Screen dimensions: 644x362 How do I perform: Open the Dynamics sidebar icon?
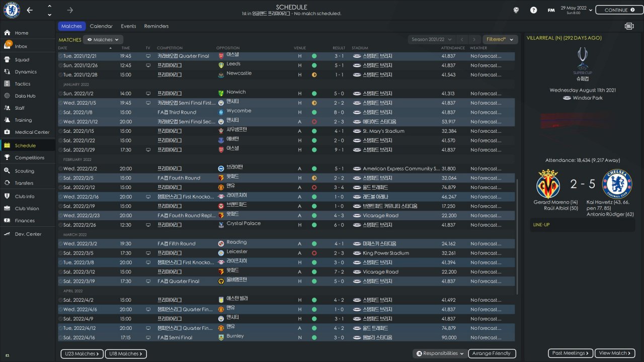pyautogui.click(x=7, y=72)
